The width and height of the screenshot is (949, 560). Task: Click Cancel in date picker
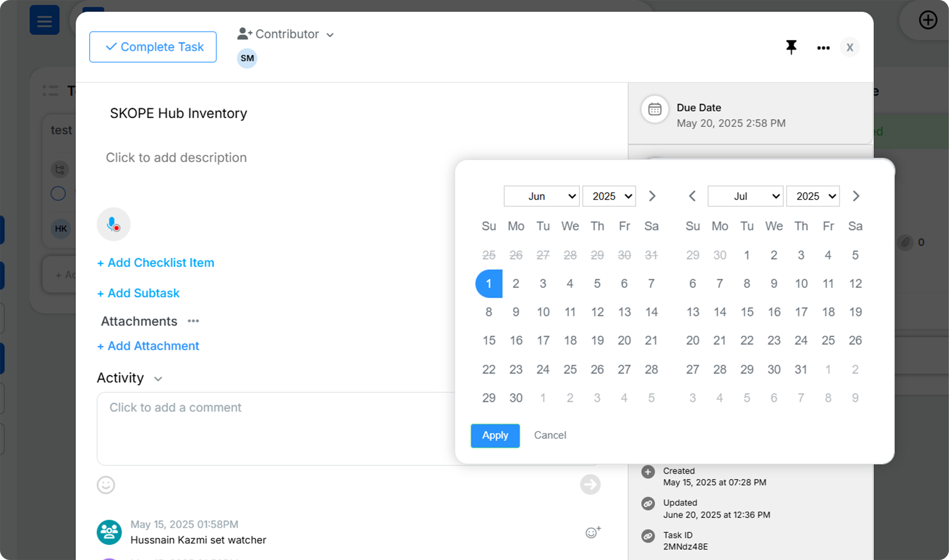click(550, 435)
